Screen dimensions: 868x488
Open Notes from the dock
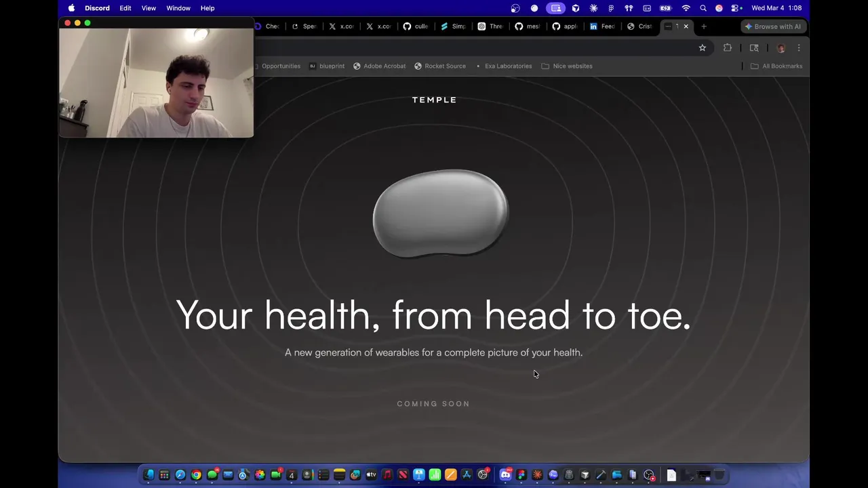(x=339, y=475)
